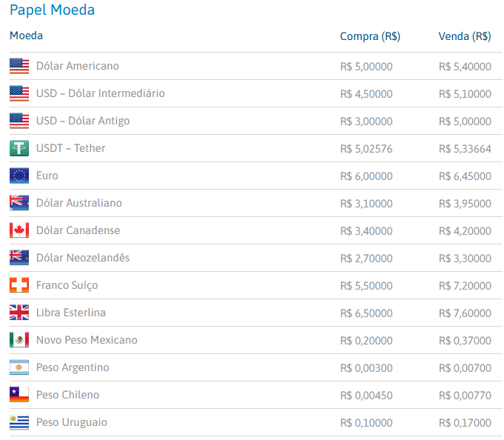Viewport: 504px width, 440px height.
Task: Click the Dólar Canadense flag icon
Action: (x=19, y=230)
